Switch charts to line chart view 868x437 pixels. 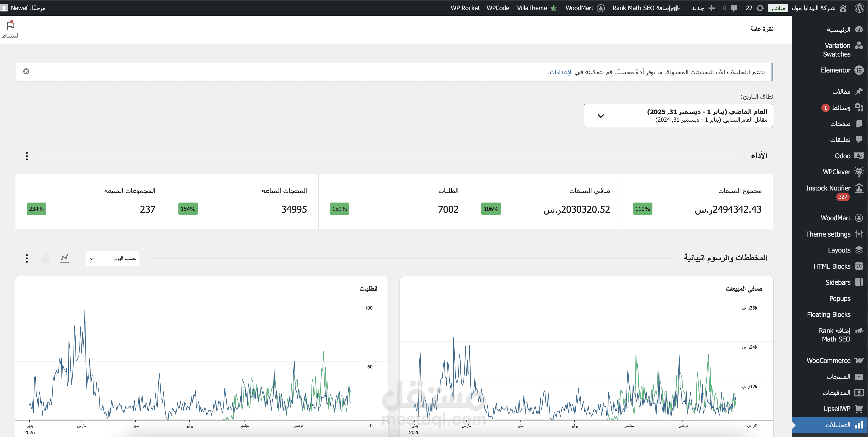click(x=64, y=259)
